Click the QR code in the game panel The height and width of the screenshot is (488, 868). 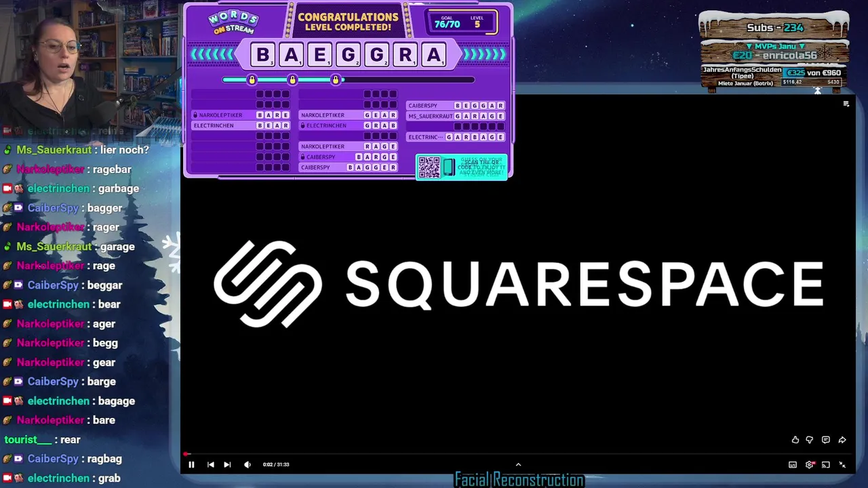[429, 167]
